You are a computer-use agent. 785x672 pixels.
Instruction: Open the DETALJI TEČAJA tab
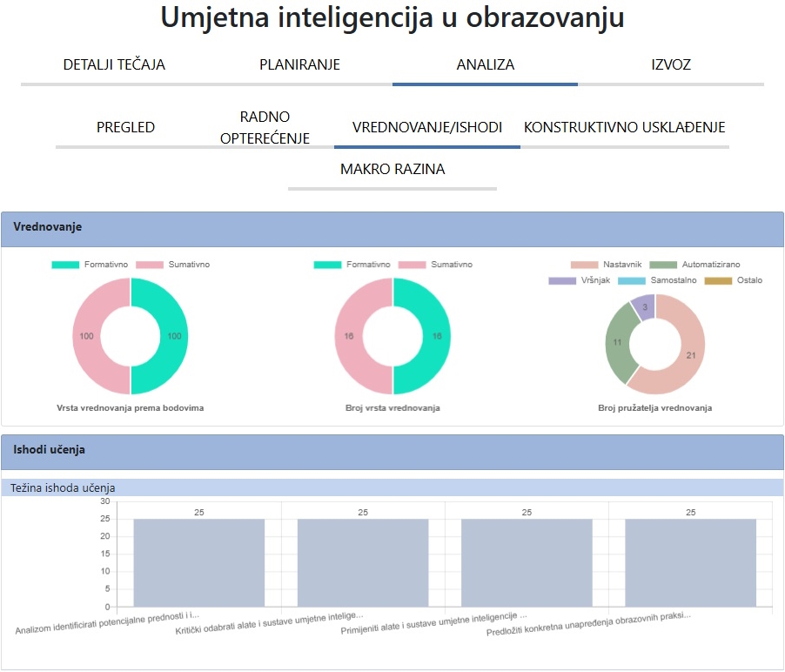114,64
